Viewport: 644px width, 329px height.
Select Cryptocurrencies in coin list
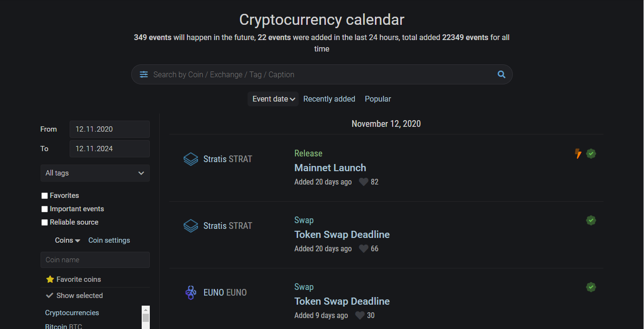pos(72,313)
